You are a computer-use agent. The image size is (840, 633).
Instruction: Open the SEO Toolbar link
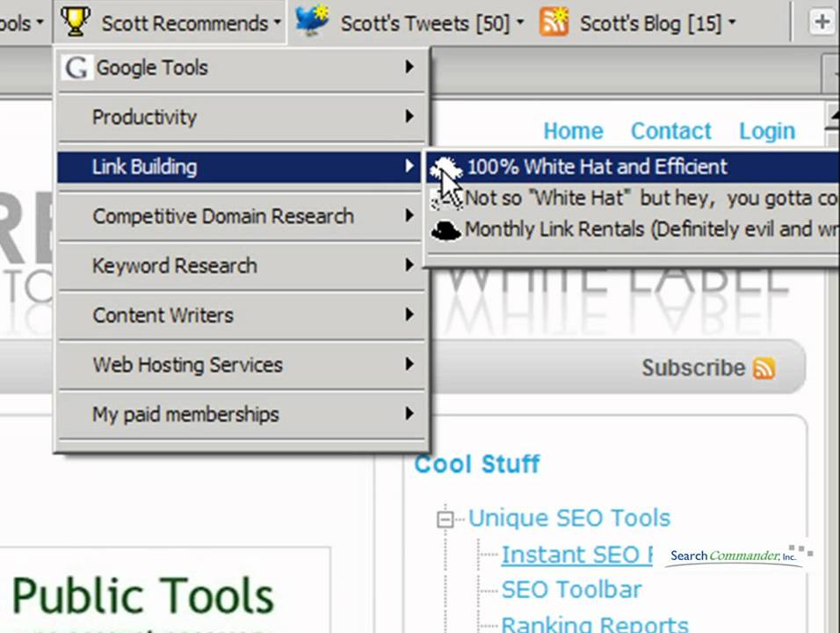(572, 590)
